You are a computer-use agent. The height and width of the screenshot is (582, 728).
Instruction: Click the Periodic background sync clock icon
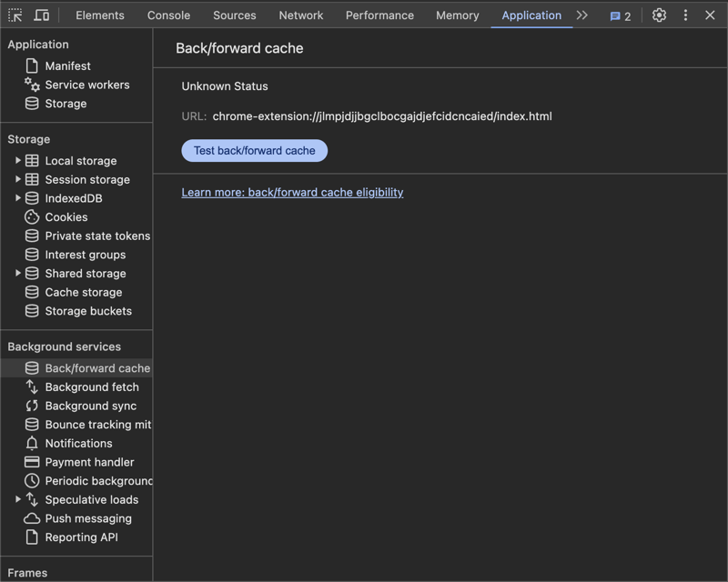pos(32,481)
